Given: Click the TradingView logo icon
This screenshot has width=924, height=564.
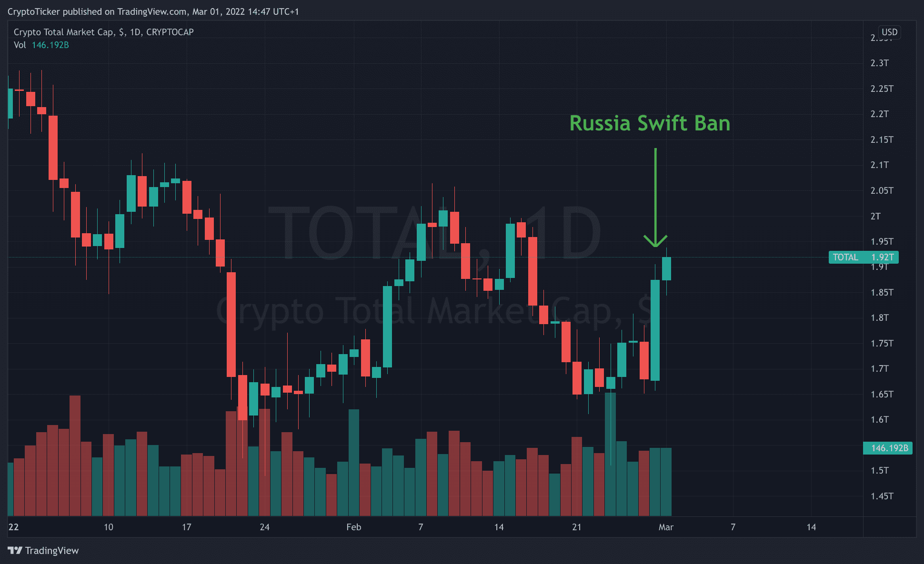Looking at the screenshot, I should click(x=15, y=551).
